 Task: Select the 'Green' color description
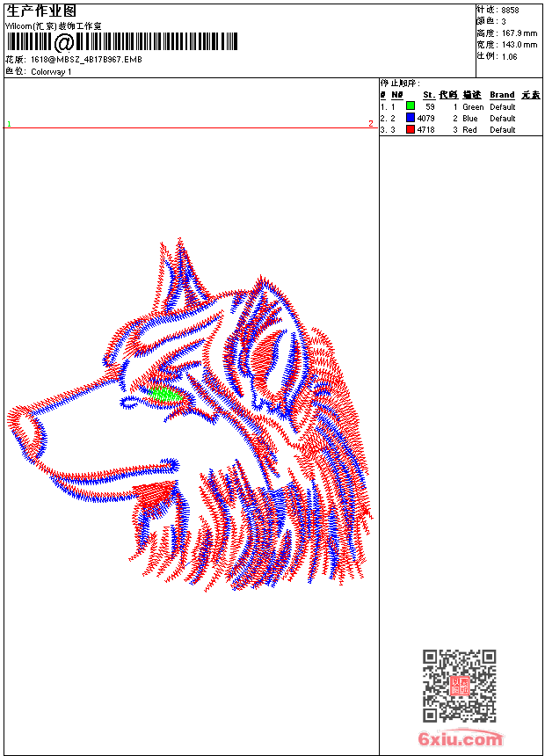[x=473, y=107]
